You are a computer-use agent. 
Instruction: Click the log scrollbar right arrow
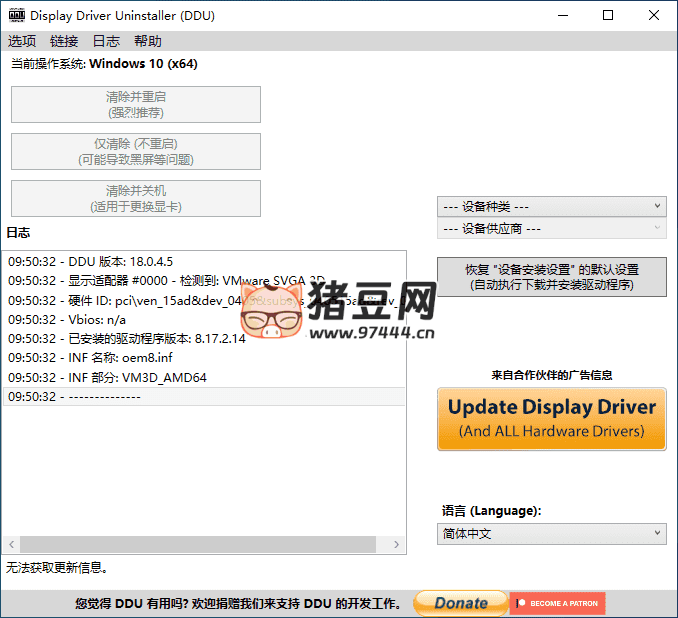tap(397, 545)
